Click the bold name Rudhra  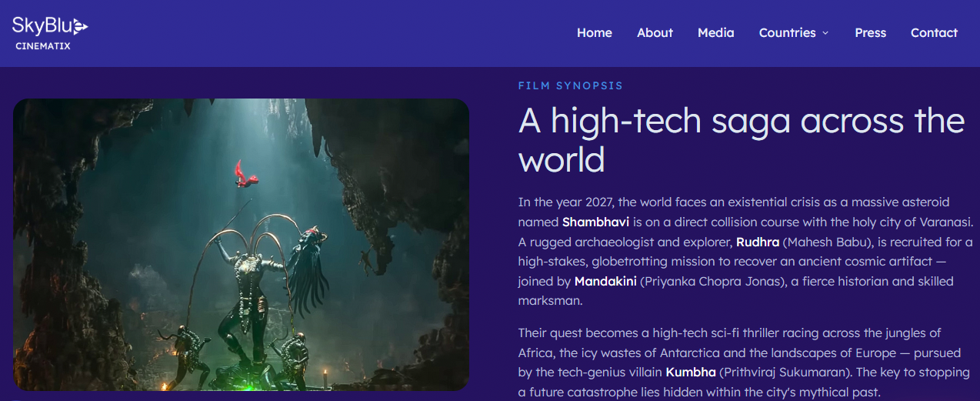pos(758,242)
